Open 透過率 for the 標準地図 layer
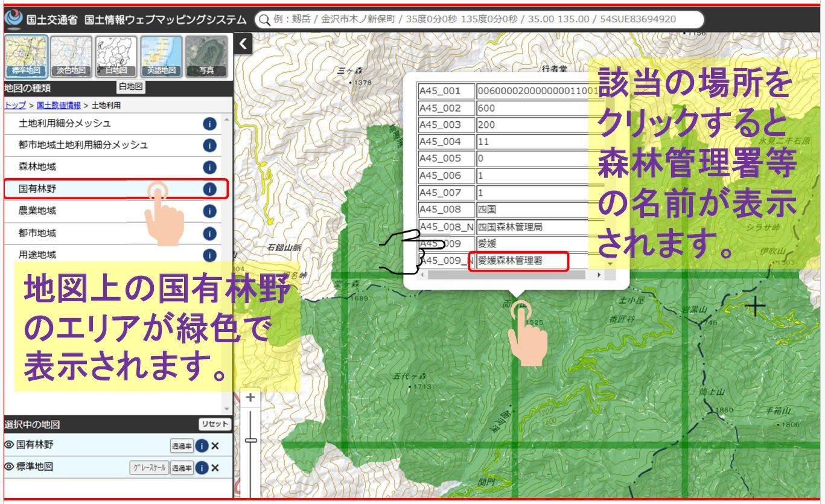 [x=182, y=468]
